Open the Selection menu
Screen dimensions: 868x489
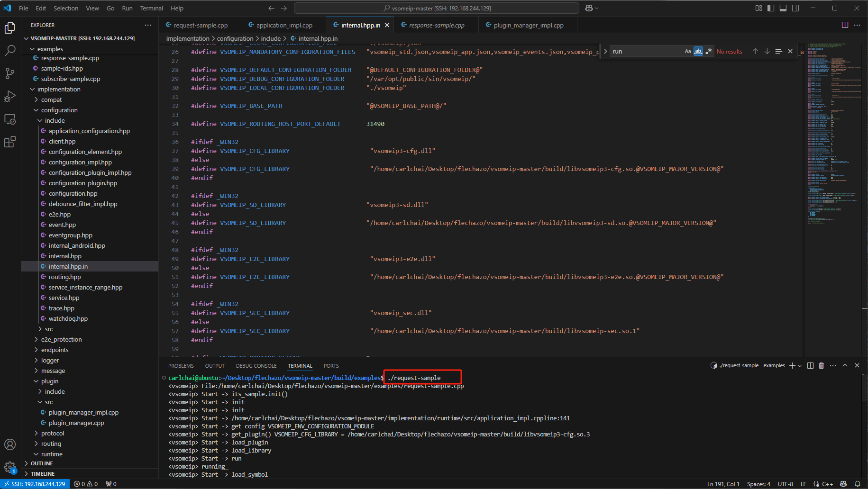[66, 8]
